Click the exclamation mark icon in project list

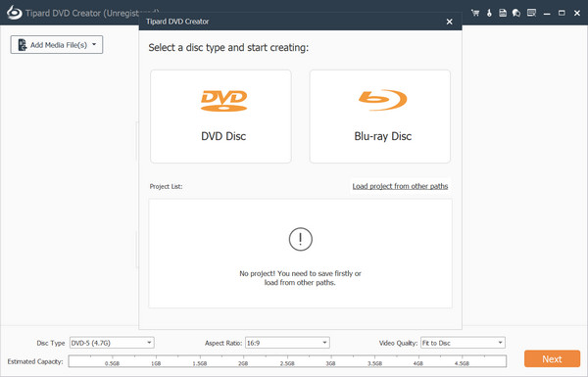click(x=301, y=239)
